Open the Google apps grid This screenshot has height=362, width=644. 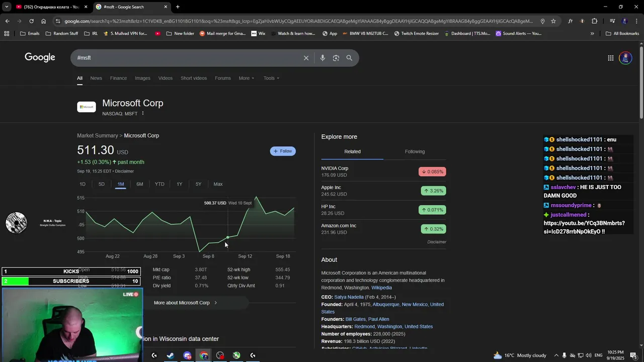[x=611, y=58]
